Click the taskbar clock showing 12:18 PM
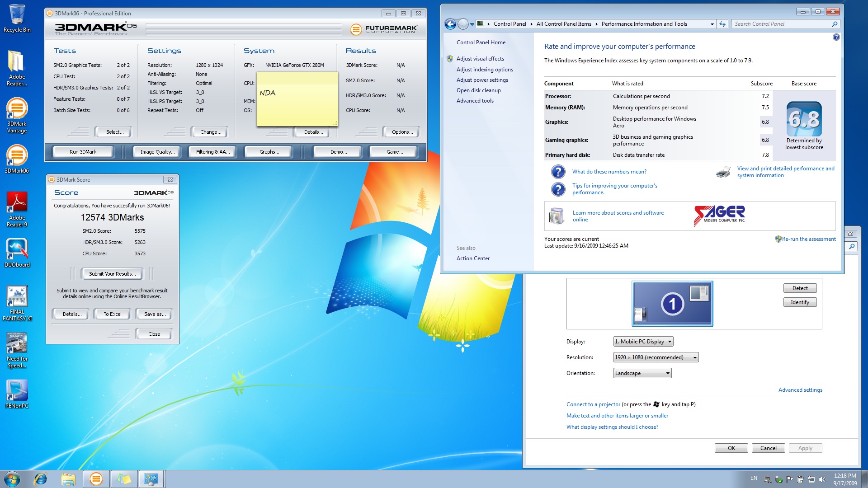This screenshot has width=868, height=488. [844, 479]
